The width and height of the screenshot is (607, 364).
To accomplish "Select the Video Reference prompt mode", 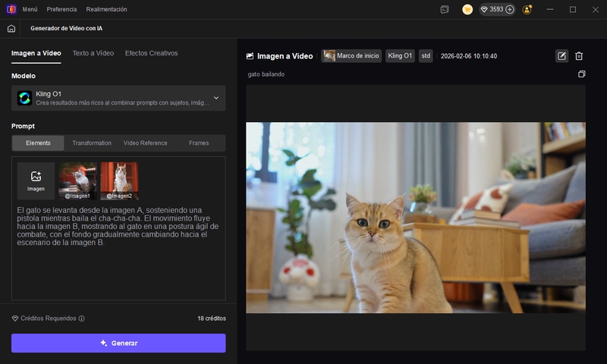I will (145, 143).
